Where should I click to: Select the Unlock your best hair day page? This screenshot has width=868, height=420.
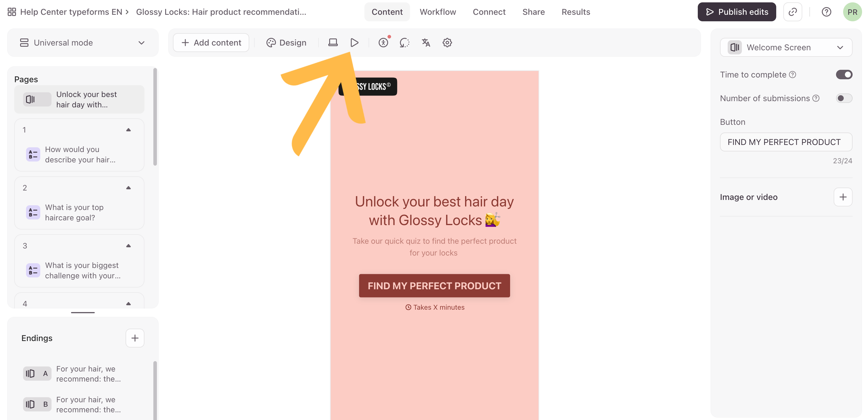pos(79,99)
